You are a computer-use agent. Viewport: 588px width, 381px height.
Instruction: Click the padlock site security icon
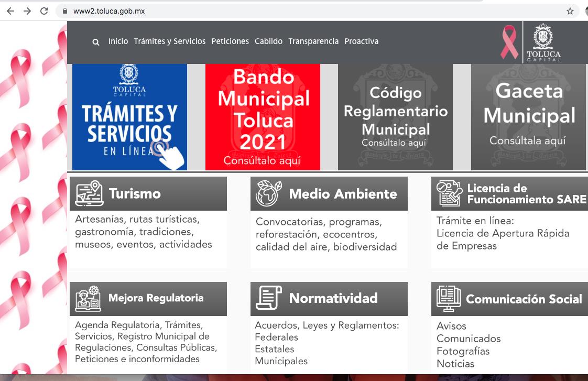[65, 11]
